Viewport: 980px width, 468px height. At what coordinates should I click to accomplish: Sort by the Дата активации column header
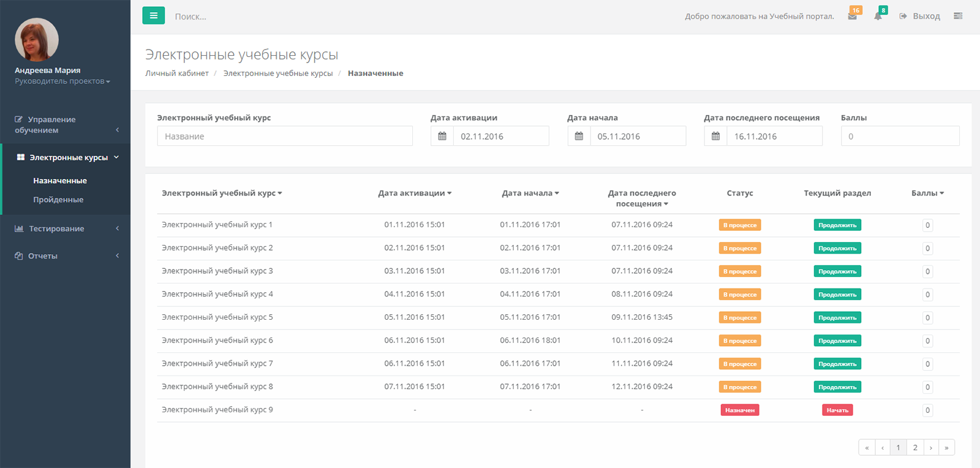click(415, 193)
